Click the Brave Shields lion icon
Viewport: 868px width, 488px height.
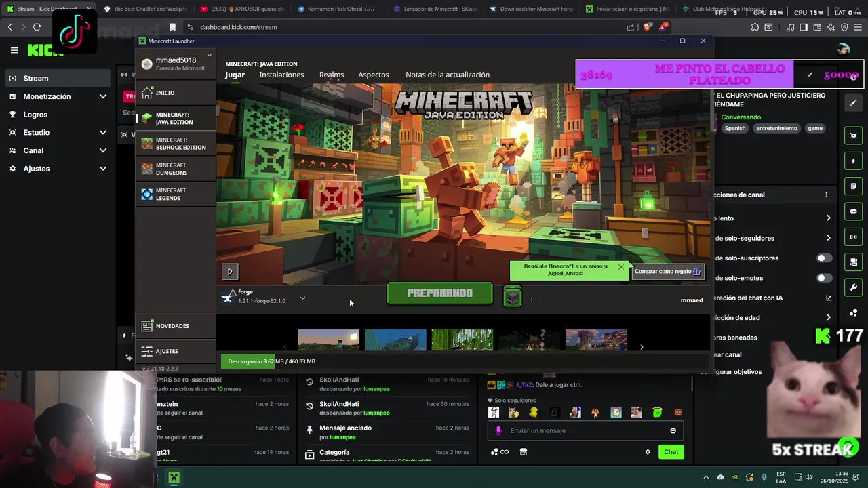647,27
